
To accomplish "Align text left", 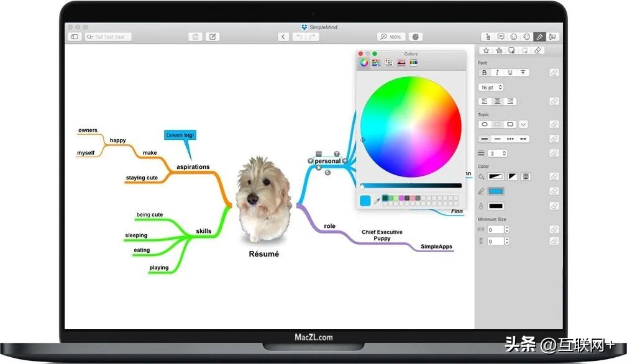I will 485,101.
